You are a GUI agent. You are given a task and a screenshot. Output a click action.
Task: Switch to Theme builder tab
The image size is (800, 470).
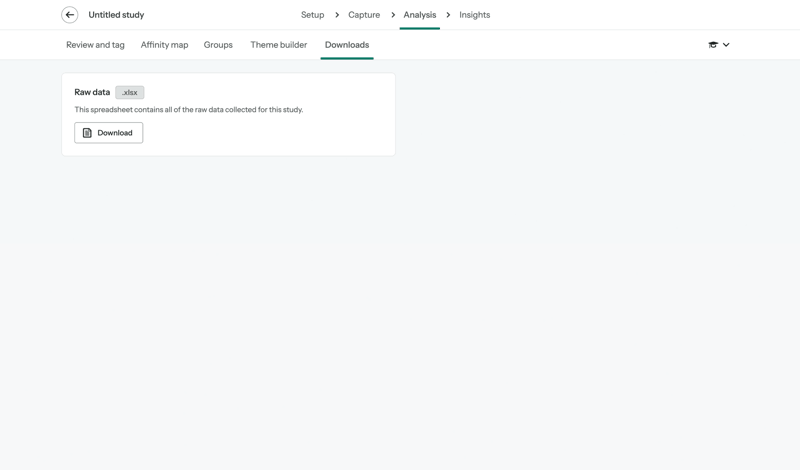pos(278,45)
